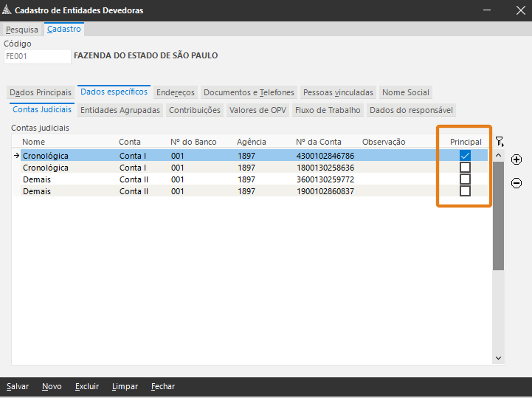This screenshot has width=532, height=398.
Task: Open the Endereços tab
Action: point(176,92)
